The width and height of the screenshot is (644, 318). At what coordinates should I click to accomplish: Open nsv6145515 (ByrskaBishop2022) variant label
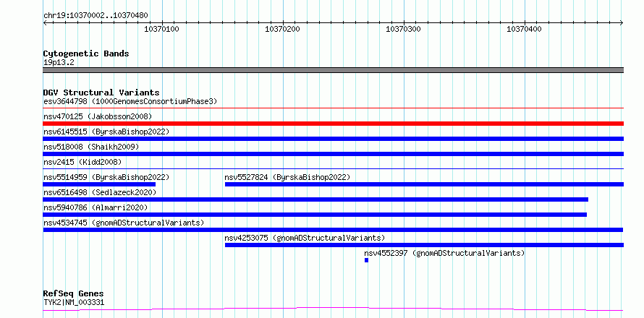coord(106,132)
